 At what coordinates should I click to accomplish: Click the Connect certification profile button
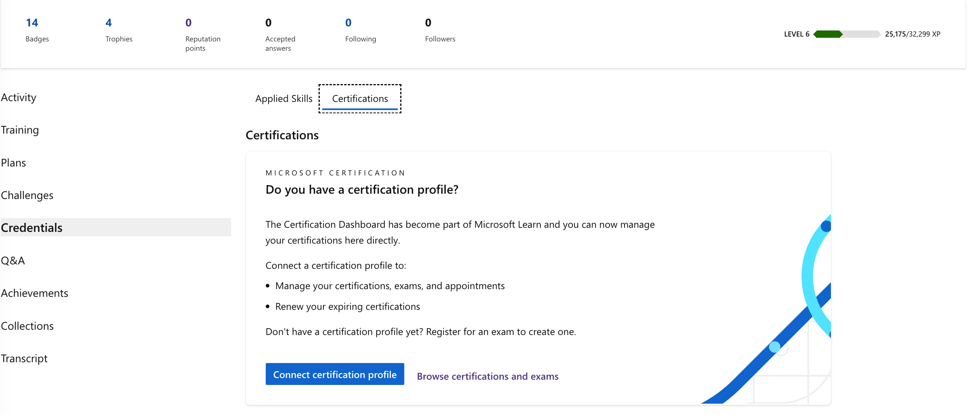(x=335, y=374)
